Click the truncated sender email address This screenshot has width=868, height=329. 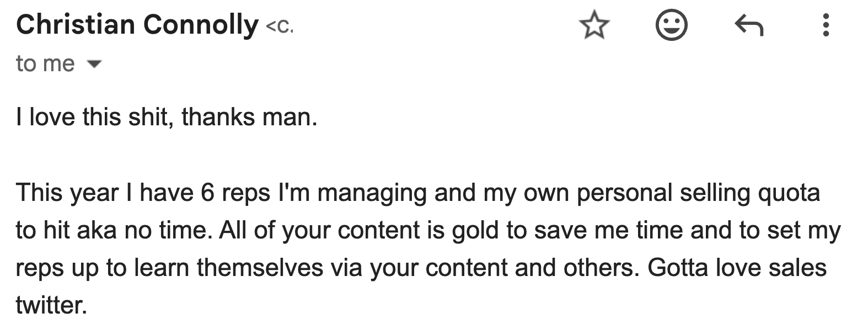click(280, 26)
